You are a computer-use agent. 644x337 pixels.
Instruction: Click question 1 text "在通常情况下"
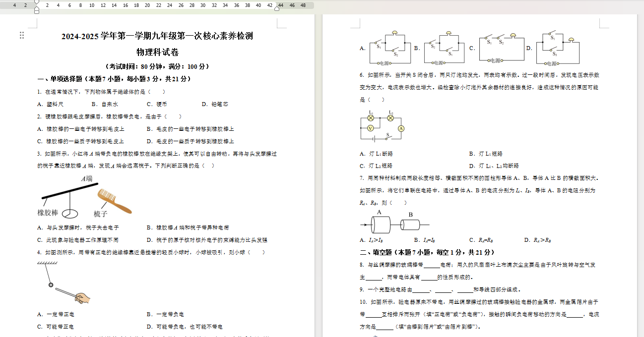(64, 92)
